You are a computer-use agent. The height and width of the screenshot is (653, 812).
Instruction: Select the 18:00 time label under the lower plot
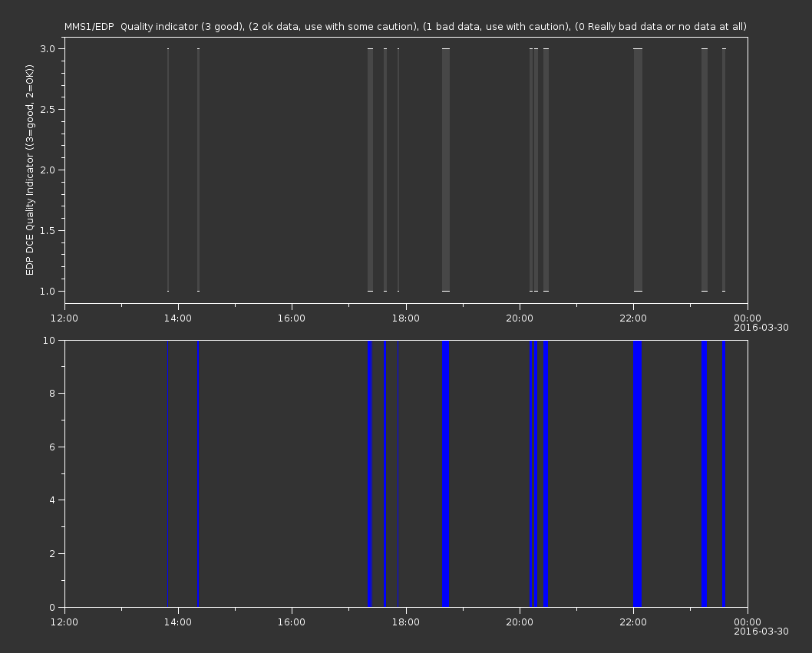[405, 622]
